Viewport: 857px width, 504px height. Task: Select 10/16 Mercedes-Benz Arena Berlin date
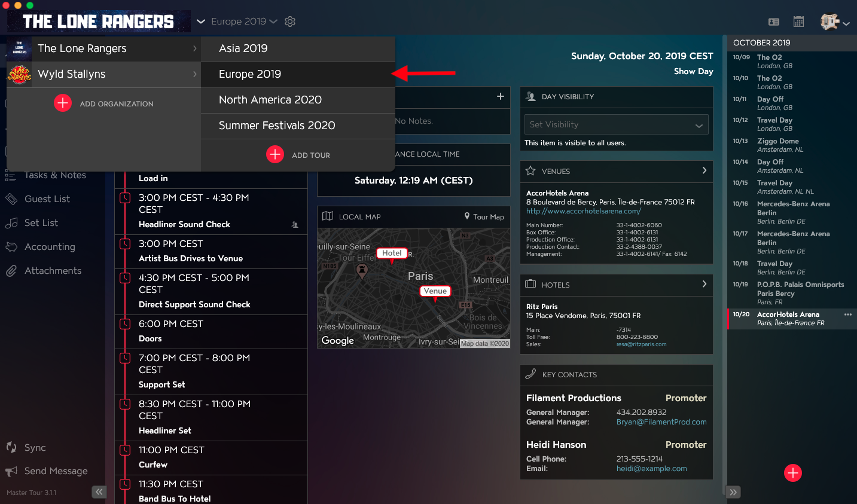[792, 212]
